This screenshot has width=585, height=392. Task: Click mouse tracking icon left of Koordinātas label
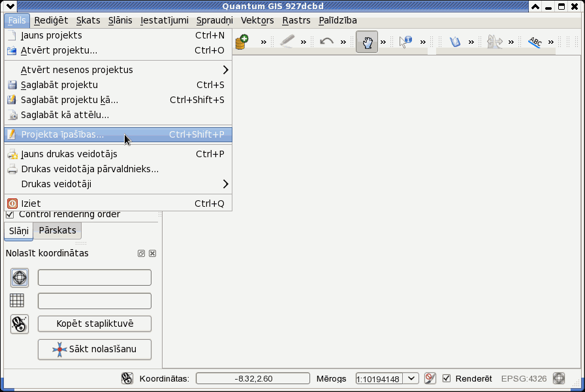[127, 378]
